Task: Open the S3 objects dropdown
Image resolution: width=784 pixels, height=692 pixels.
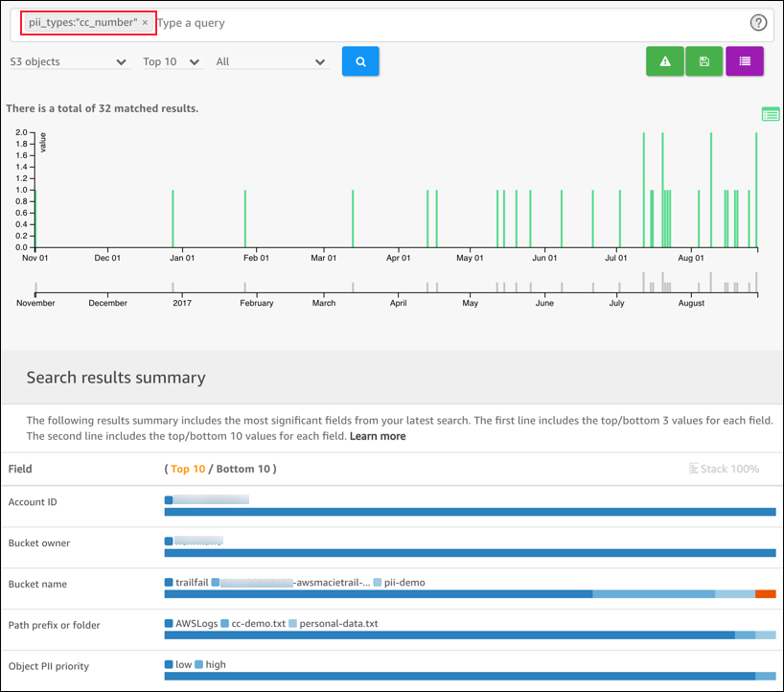Action: click(69, 60)
